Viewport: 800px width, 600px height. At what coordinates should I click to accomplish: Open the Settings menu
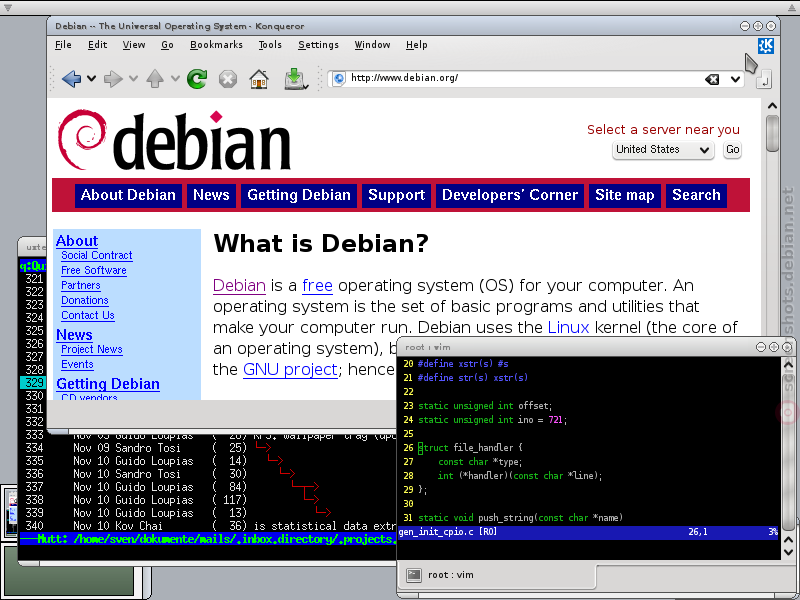click(x=318, y=45)
